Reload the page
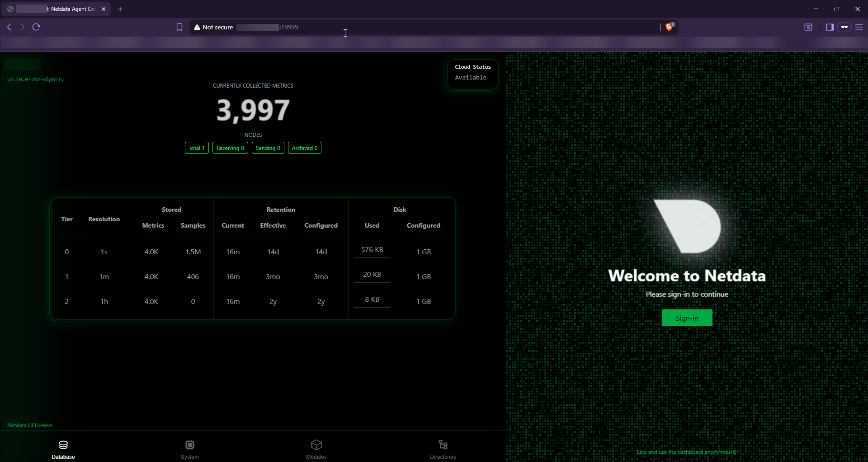 point(36,27)
